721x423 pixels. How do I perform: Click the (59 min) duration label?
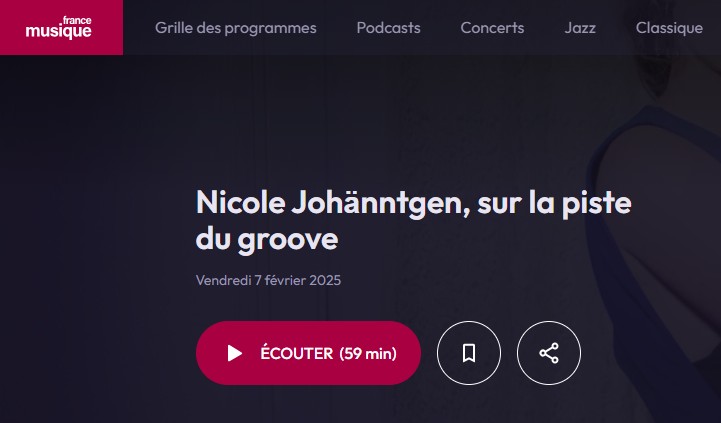click(x=368, y=353)
